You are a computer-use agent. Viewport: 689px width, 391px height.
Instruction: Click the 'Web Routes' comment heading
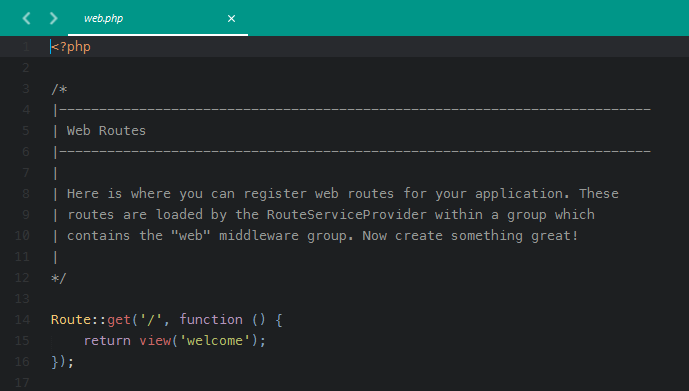point(106,130)
